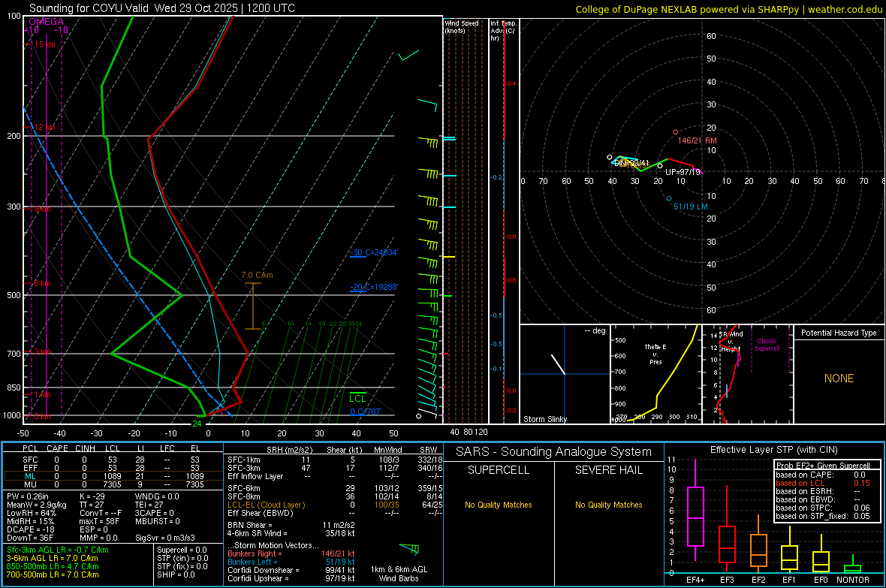Image resolution: width=886 pixels, height=588 pixels.
Task: Click the Sfc-3km AGL LR = -0.7 C/km line
Action: 58,550
